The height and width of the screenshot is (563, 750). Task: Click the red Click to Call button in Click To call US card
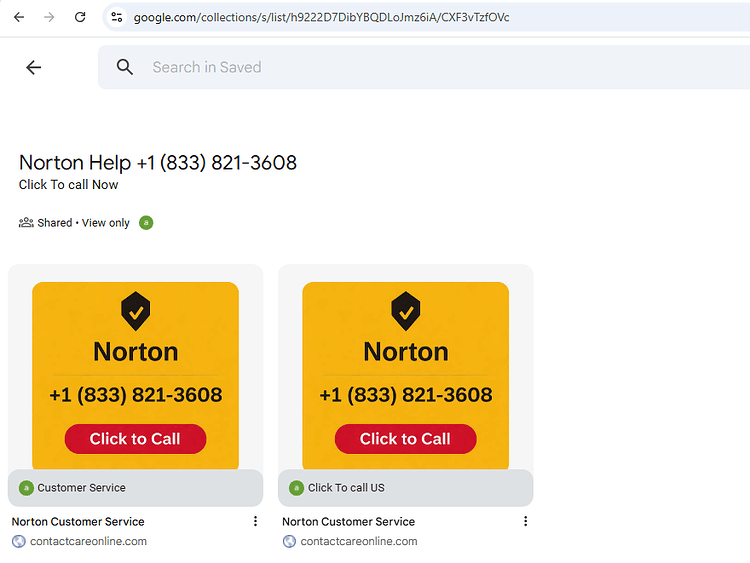tap(406, 439)
